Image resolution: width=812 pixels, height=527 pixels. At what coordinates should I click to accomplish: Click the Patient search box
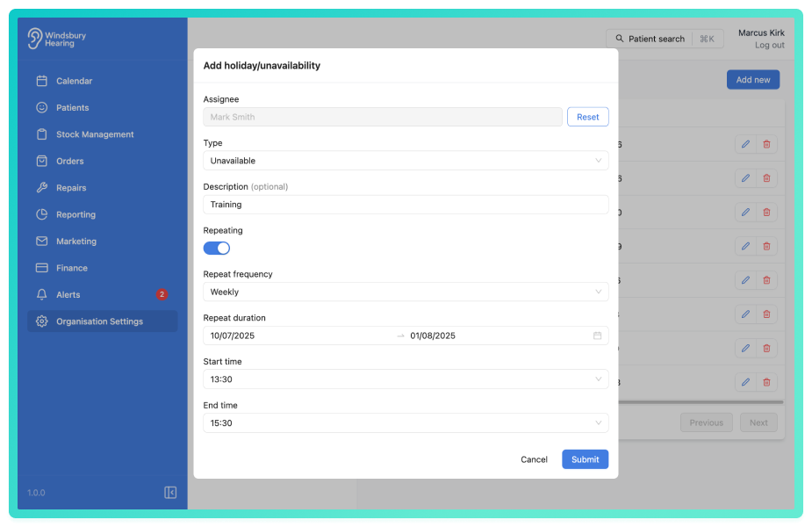[x=665, y=39]
